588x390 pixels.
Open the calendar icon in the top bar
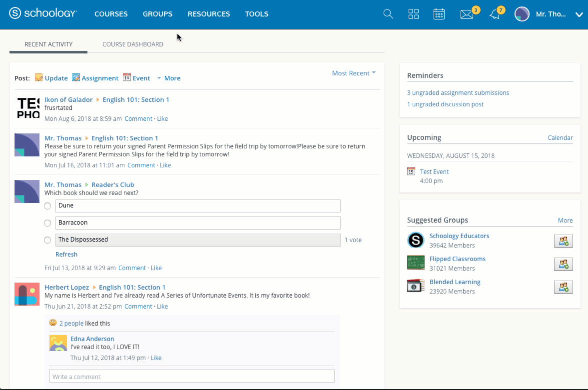coord(439,14)
